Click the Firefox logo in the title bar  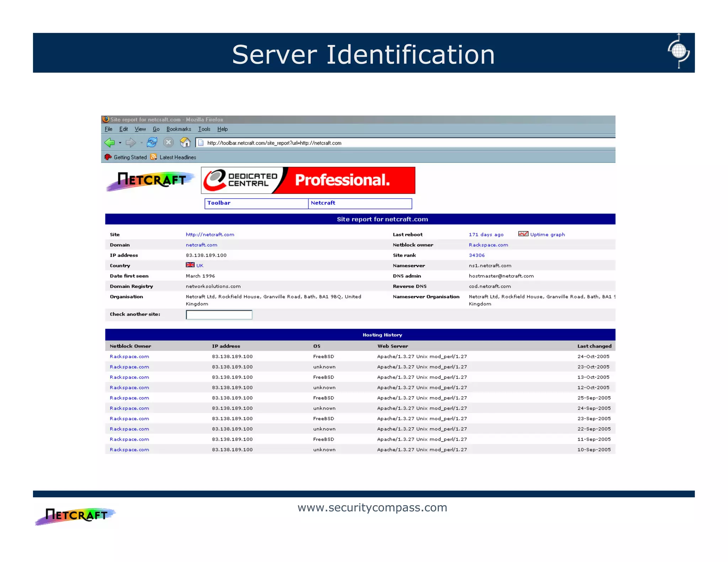[x=106, y=119]
